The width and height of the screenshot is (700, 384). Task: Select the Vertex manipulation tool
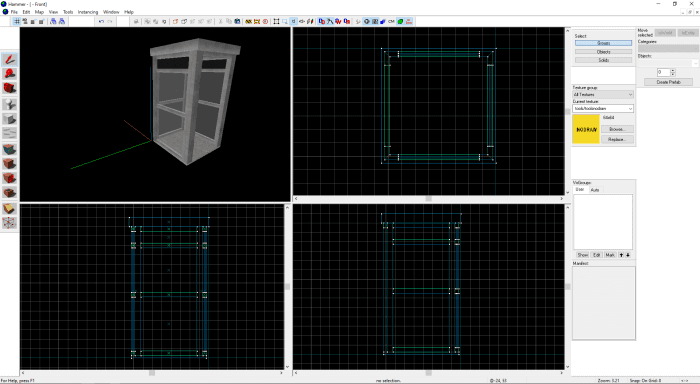pyautogui.click(x=9, y=223)
